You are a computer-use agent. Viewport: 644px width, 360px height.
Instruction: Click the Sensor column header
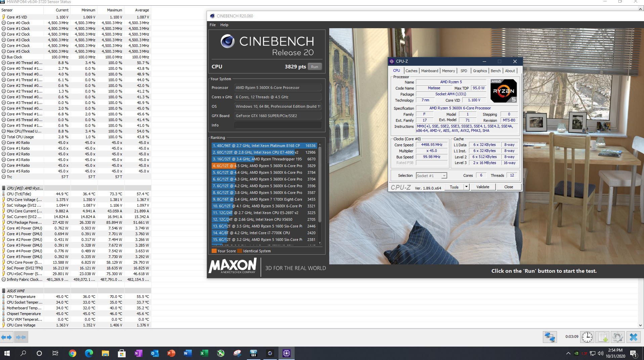click(22, 10)
